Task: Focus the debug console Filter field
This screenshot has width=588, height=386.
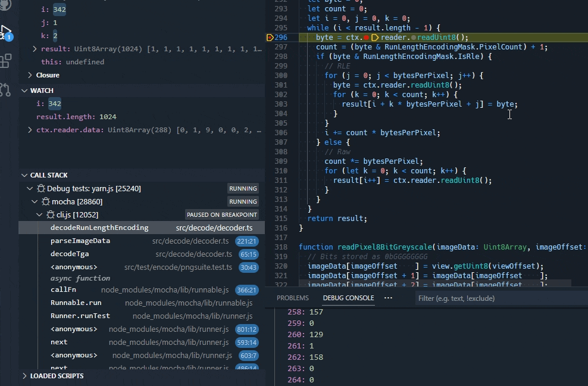Action: coord(501,298)
